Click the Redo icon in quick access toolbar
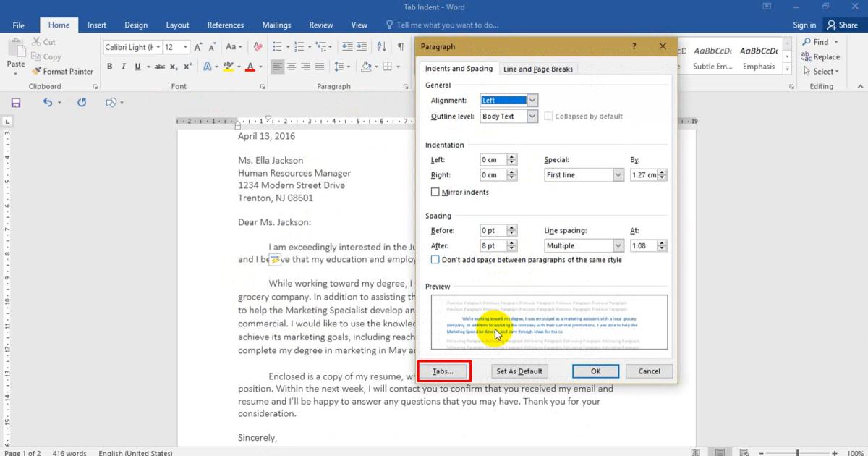The width and height of the screenshot is (868, 456). 82,103
